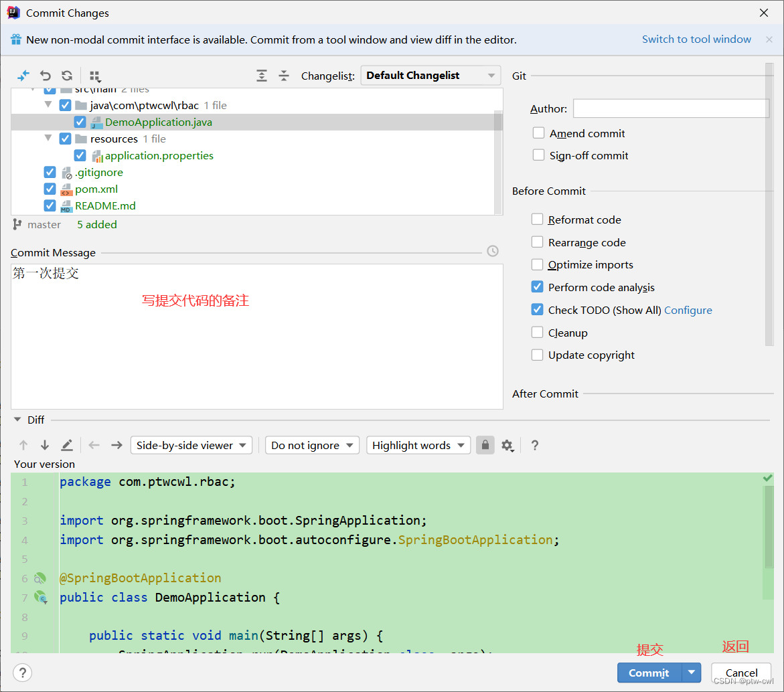This screenshot has width=784, height=692.
Task: Open the Group By icon menu
Action: (x=95, y=76)
